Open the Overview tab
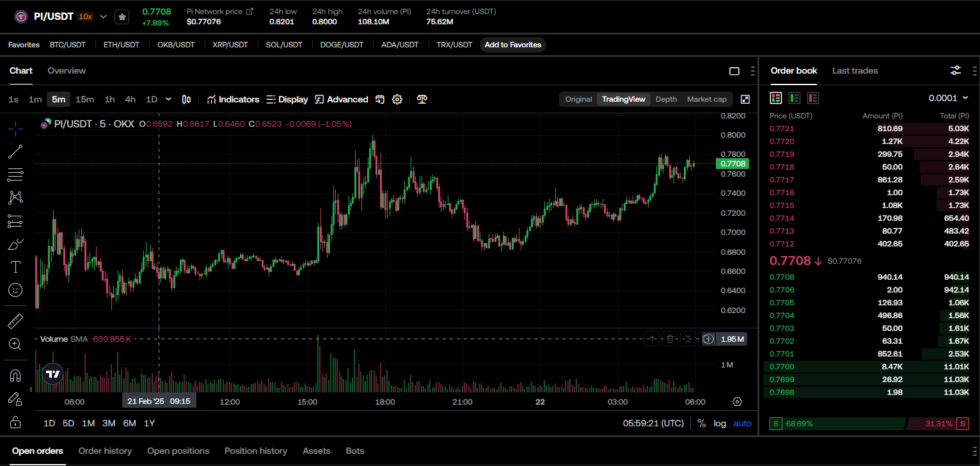Image resolution: width=980 pixels, height=466 pixels. tap(67, 70)
